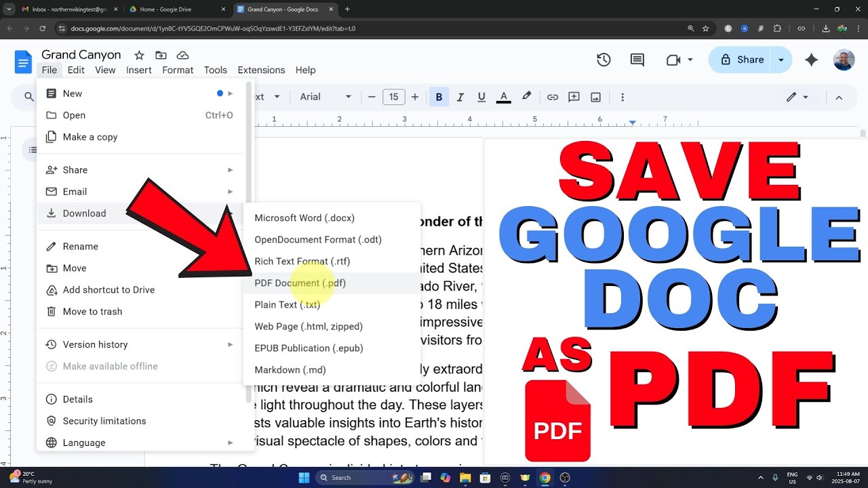Open the Gemini sparkle icon

click(x=811, y=60)
